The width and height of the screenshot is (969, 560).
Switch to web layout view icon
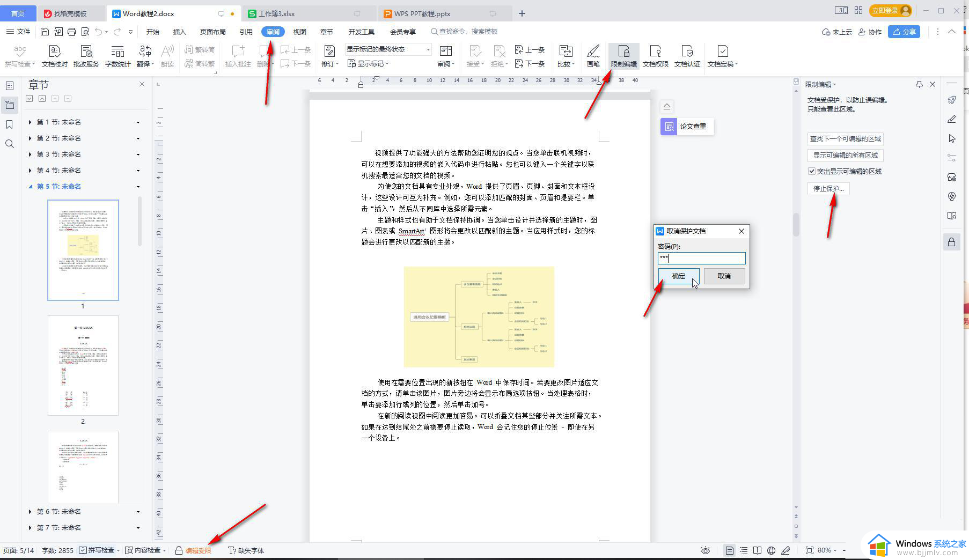771,550
